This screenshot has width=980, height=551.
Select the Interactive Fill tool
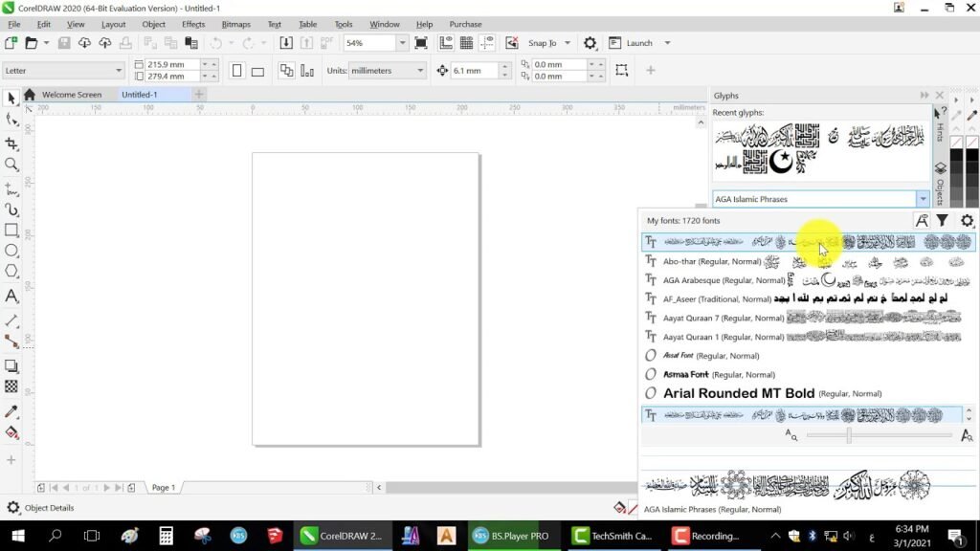[11, 432]
